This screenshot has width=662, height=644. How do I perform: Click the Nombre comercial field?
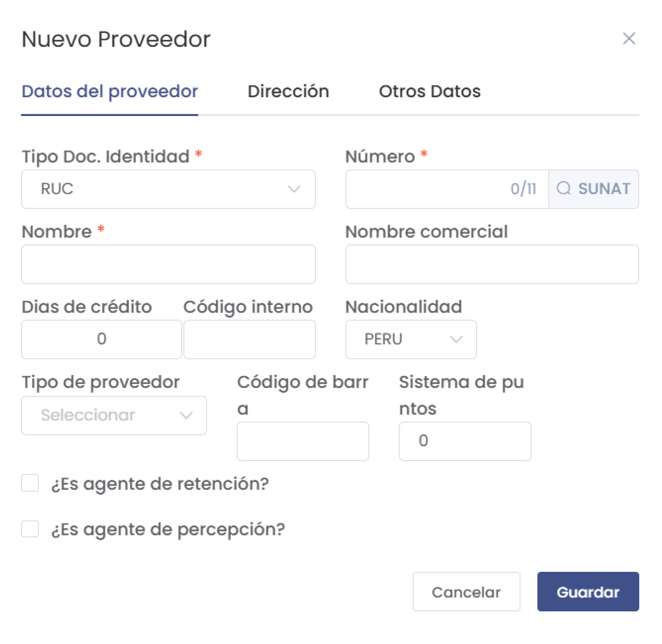point(492,264)
